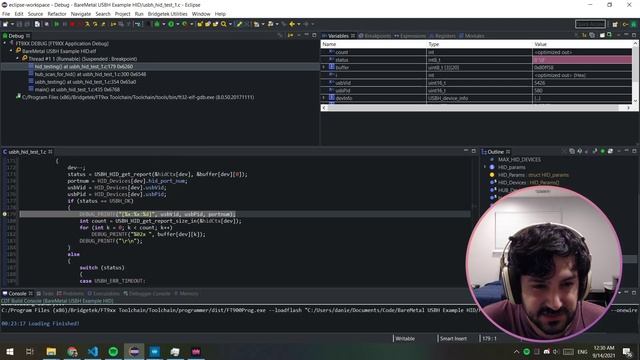Click the Step Over toolbar icon

[96, 24]
